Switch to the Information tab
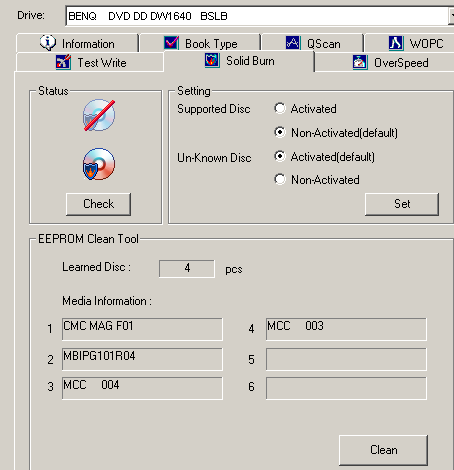Screen dimensions: 454x470 [77, 43]
